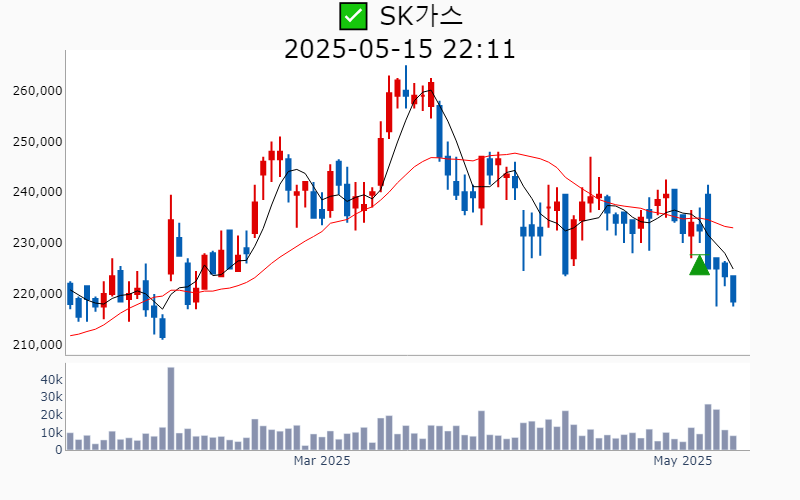Click the May 2025 date axis label
The width and height of the screenshot is (800, 500).
coord(683,461)
